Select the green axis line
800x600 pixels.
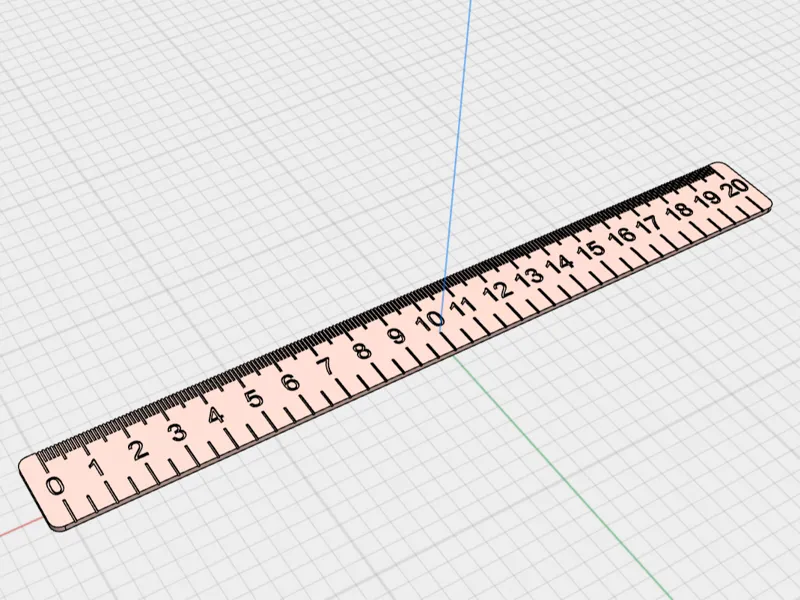pyautogui.click(x=561, y=477)
